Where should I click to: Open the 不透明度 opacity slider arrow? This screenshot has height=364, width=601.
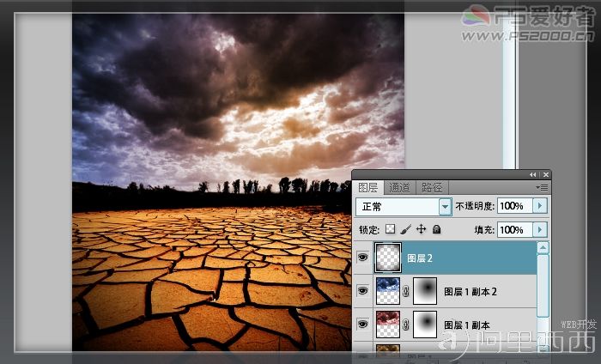point(540,206)
